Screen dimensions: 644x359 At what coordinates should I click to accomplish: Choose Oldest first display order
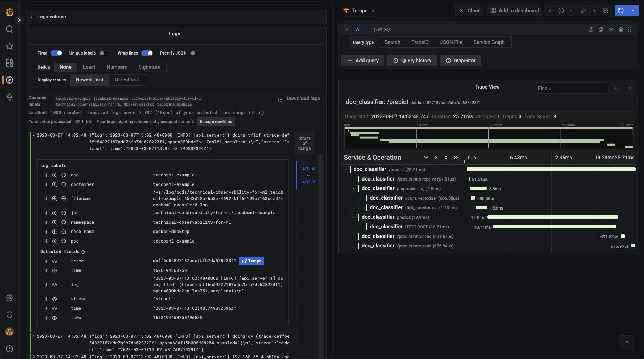[127, 80]
